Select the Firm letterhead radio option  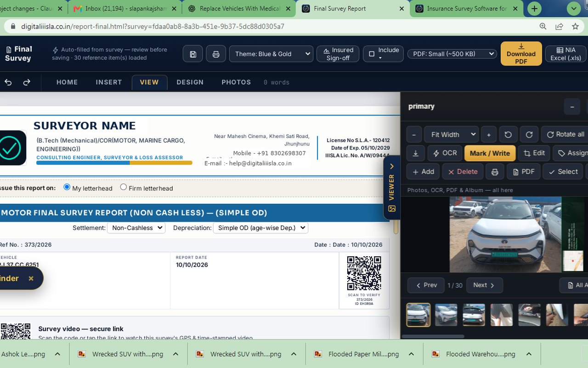[x=123, y=187]
